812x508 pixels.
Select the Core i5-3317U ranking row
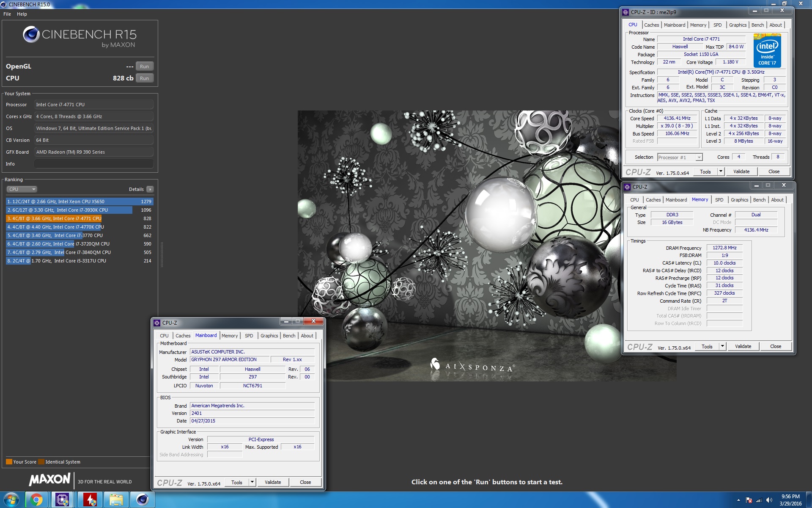tap(80, 261)
